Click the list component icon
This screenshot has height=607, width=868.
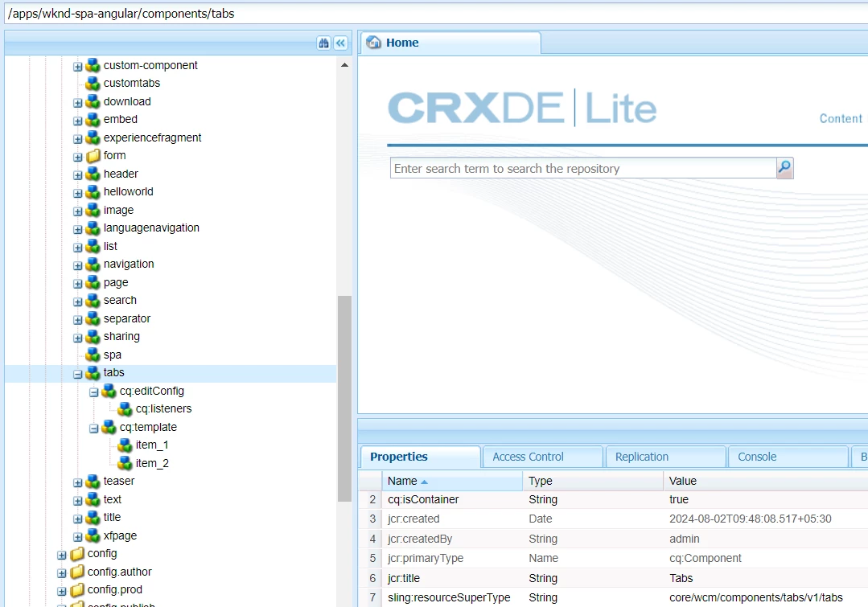(93, 246)
